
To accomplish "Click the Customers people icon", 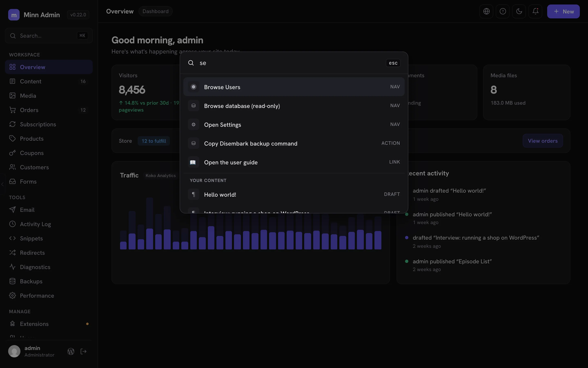I will coord(12,167).
